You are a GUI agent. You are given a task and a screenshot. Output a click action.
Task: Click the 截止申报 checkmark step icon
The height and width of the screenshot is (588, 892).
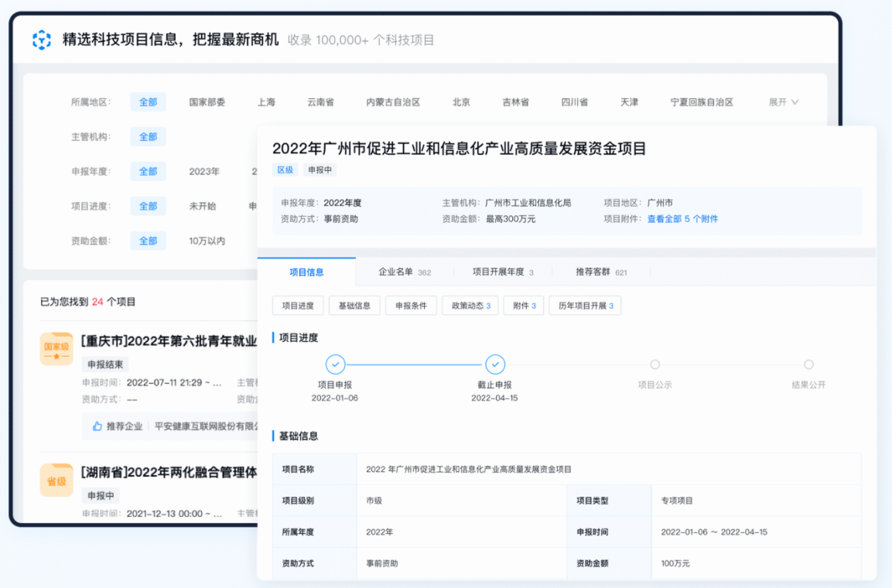pyautogui.click(x=495, y=364)
